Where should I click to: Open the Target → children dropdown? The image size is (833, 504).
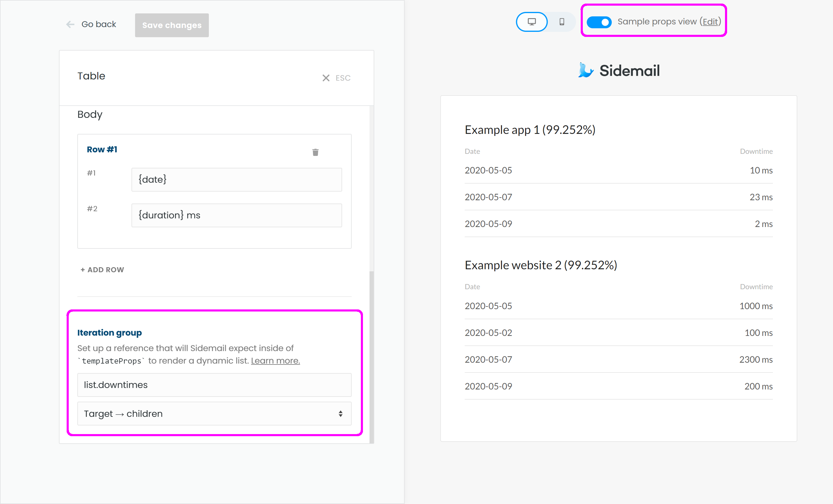pyautogui.click(x=214, y=414)
